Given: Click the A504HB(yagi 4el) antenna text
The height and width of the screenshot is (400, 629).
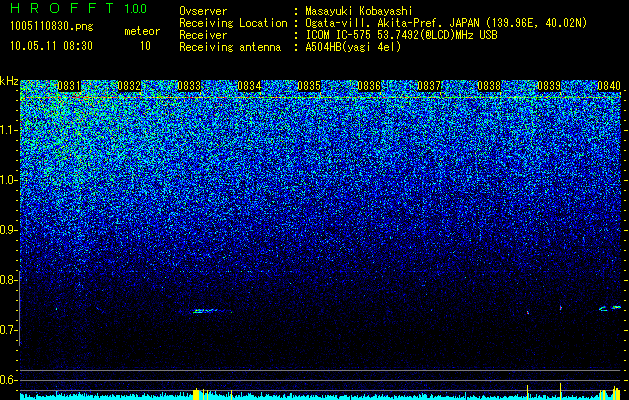Looking at the screenshot, I should point(353,47).
